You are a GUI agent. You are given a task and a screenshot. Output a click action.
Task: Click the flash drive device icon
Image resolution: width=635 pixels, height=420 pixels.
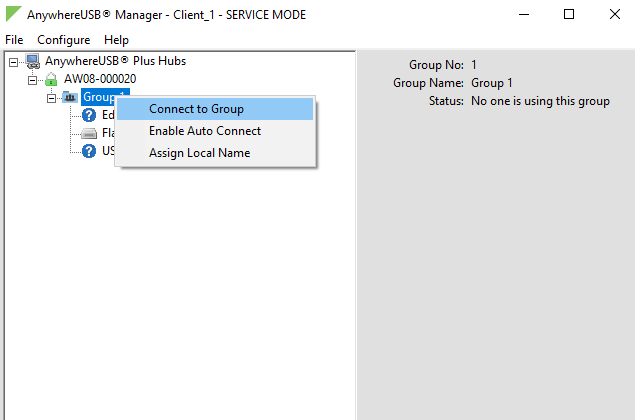[89, 133]
